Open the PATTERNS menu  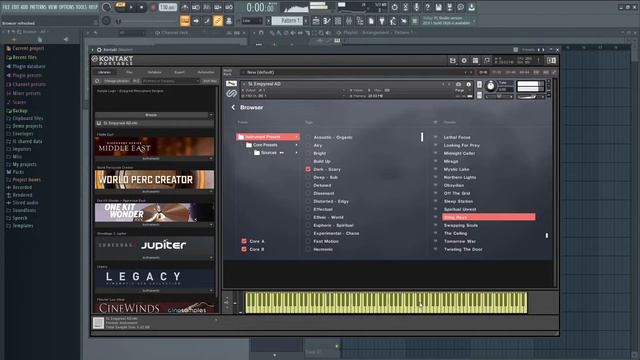[x=38, y=7]
